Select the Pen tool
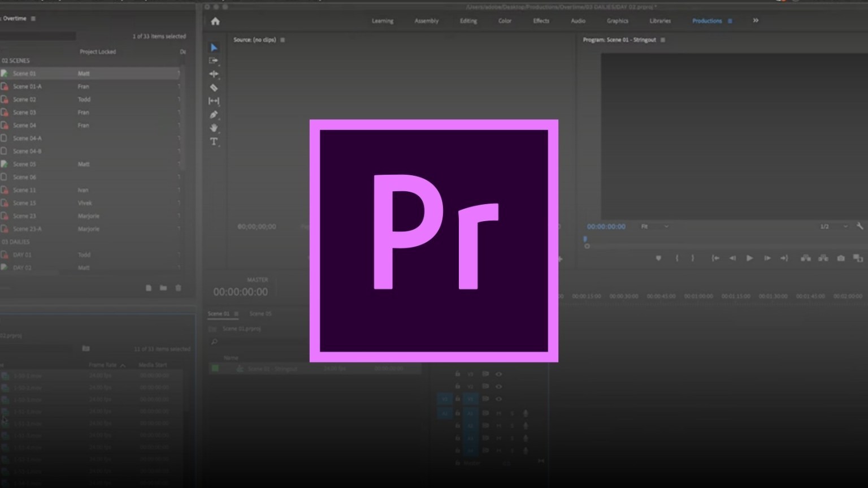 [x=214, y=114]
